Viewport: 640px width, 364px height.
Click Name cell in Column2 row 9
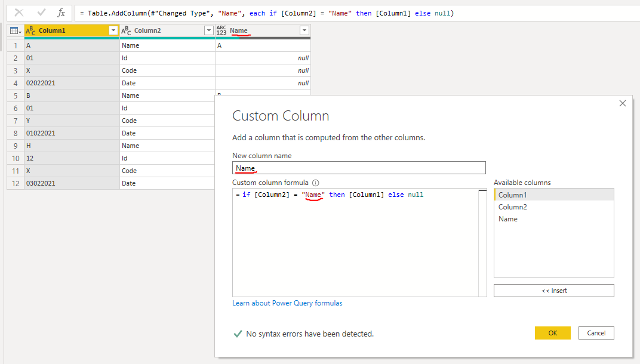click(x=167, y=146)
